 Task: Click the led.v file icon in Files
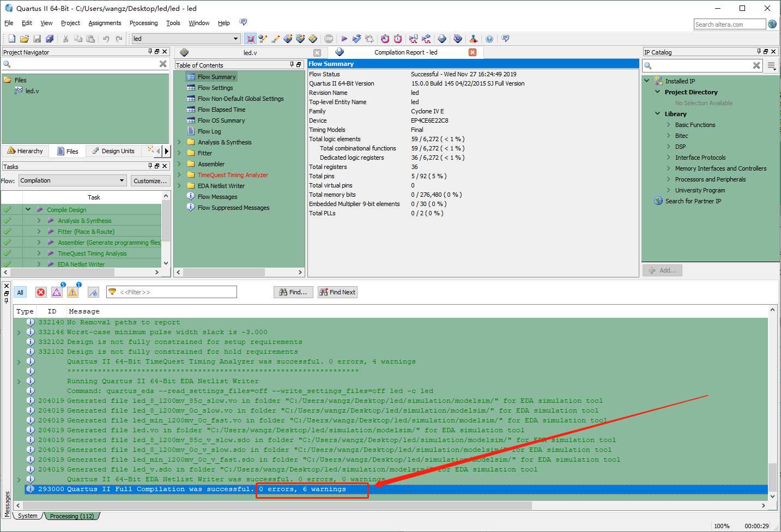click(x=19, y=90)
